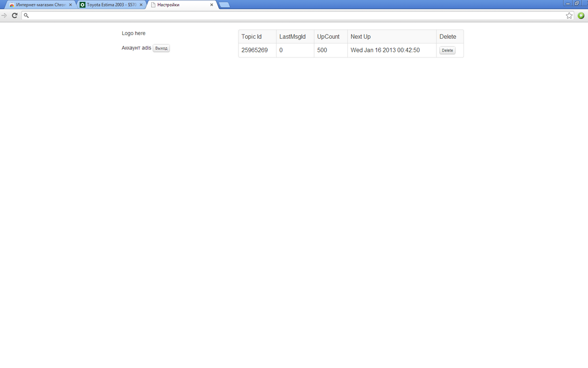588x368 pixels.
Task: Open a new tab with the new tab button
Action: (224, 5)
